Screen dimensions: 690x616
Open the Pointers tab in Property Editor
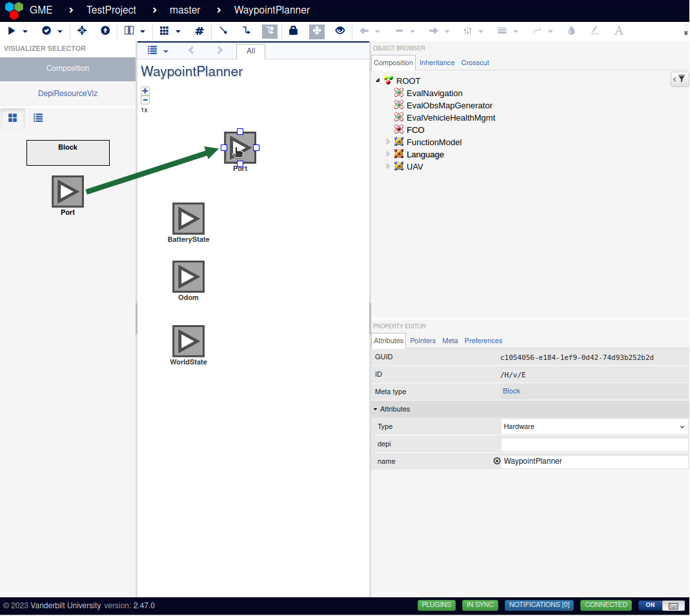tap(423, 341)
